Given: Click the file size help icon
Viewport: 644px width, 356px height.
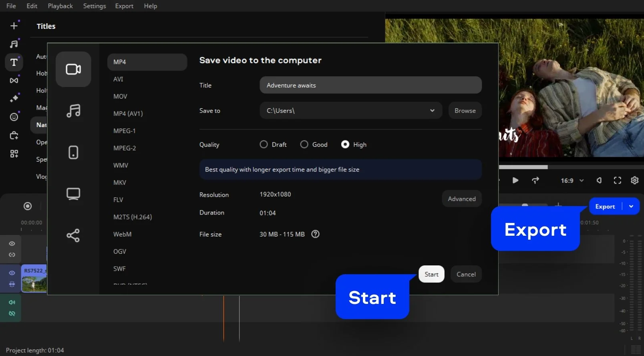Looking at the screenshot, I should 316,234.
